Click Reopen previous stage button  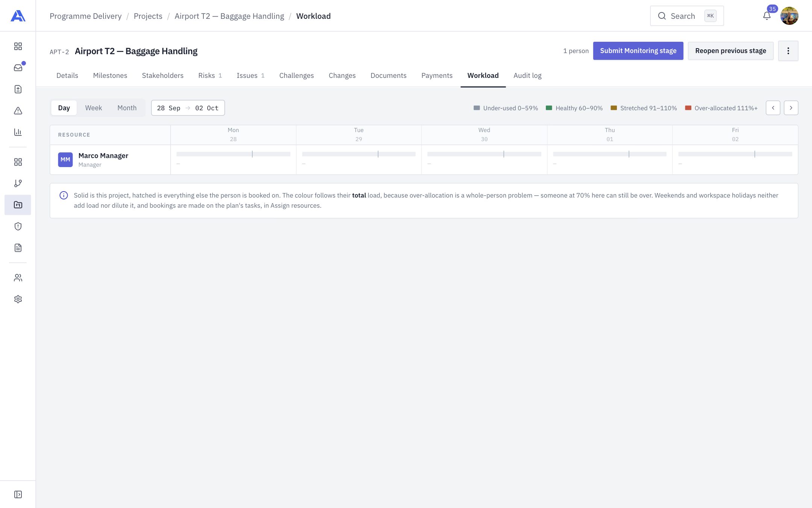tap(730, 51)
